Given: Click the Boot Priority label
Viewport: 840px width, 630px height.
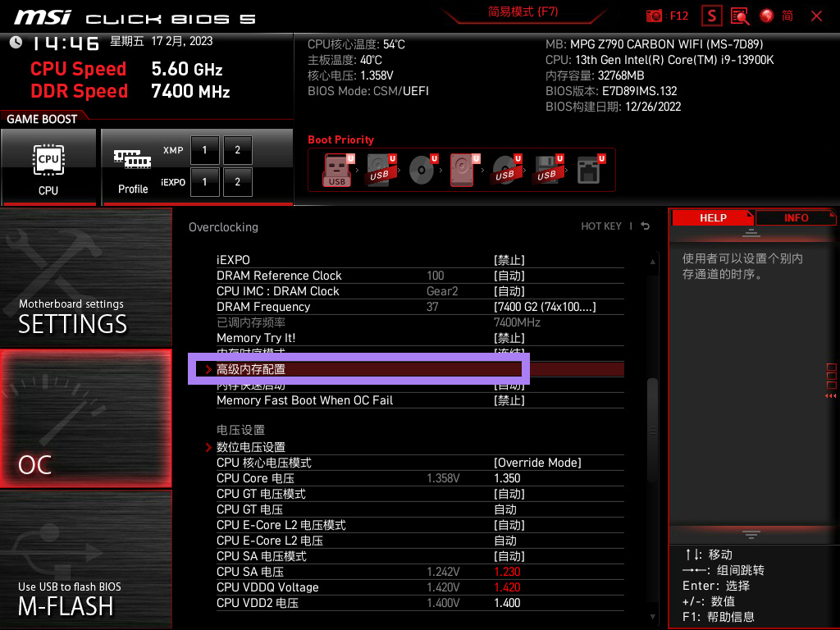Looking at the screenshot, I should (x=340, y=139).
